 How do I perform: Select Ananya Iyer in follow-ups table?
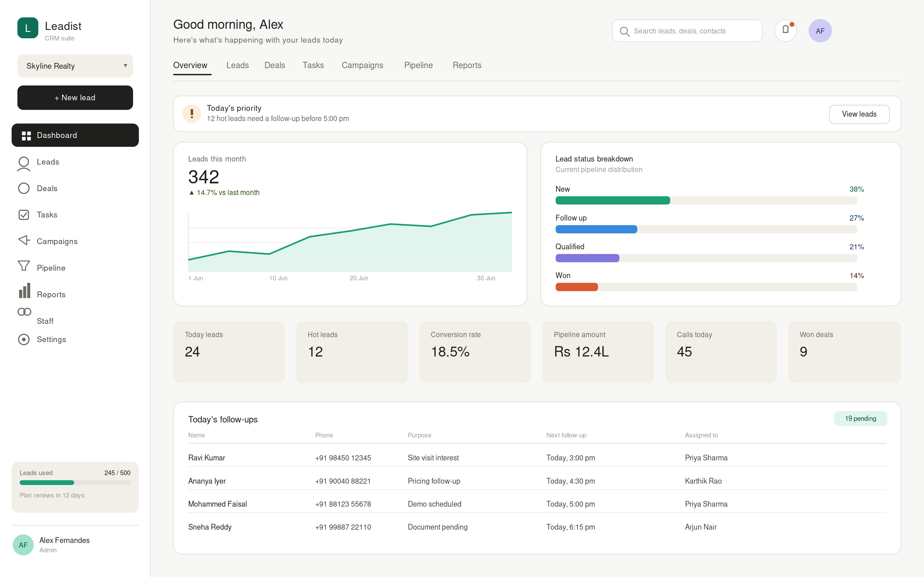tap(207, 481)
